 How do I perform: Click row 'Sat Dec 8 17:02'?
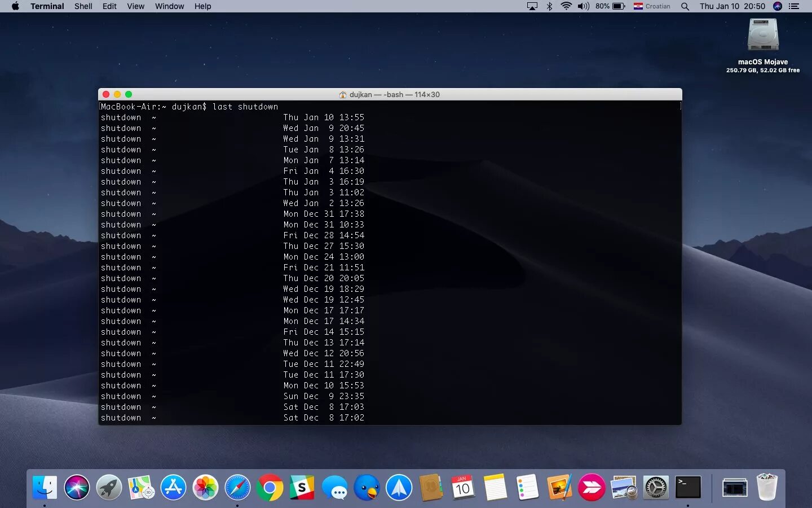(x=232, y=418)
